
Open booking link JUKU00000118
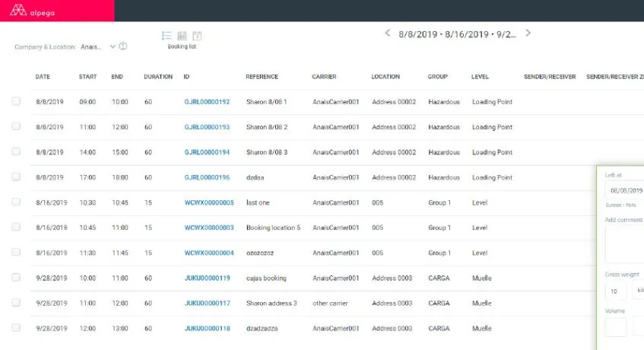[208, 329]
